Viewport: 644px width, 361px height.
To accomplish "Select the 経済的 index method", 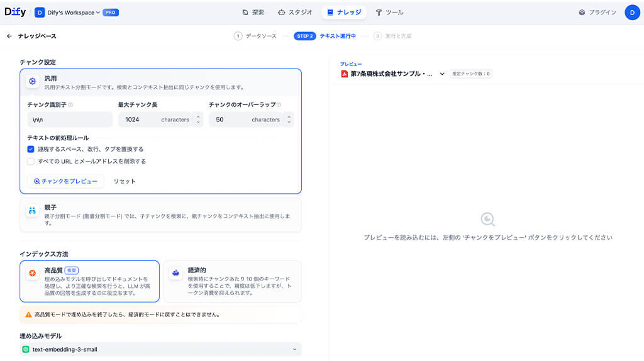I will tap(231, 281).
